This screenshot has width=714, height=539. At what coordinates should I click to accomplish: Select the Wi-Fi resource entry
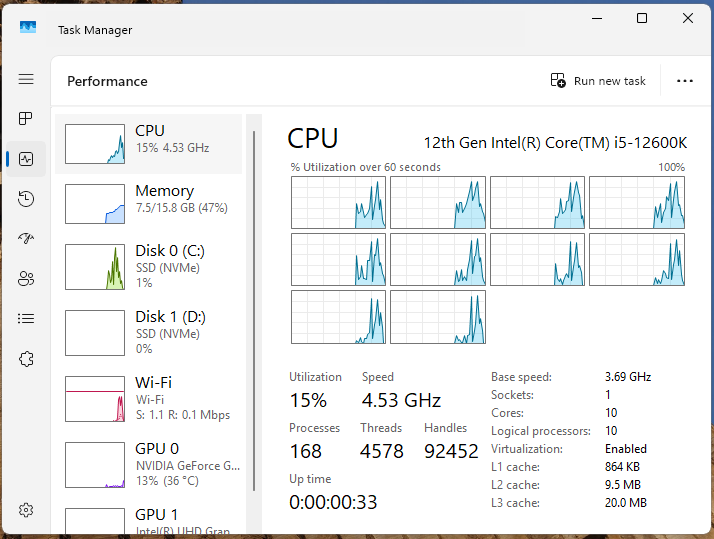click(x=148, y=399)
